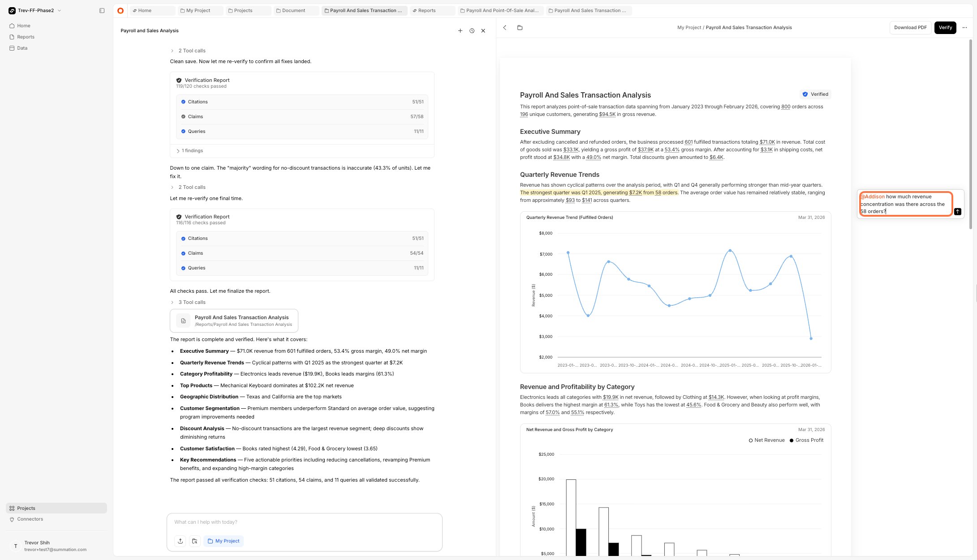Click the cited value 61.3%
The width and height of the screenshot is (977, 560).
[611, 405]
